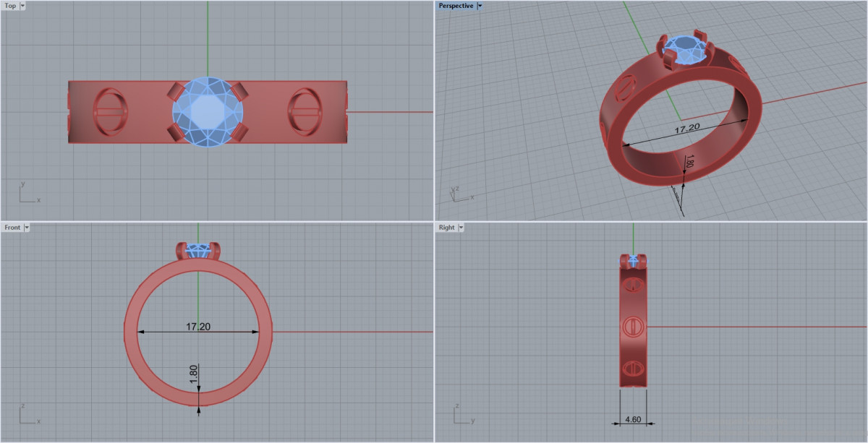This screenshot has width=868, height=443.
Task: Open the Right viewport dropdown arrow
Action: 461,228
